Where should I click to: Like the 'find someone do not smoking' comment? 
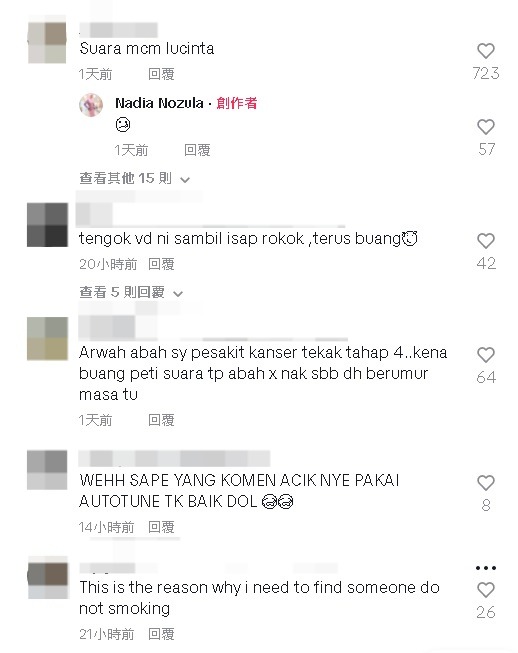tap(486, 590)
